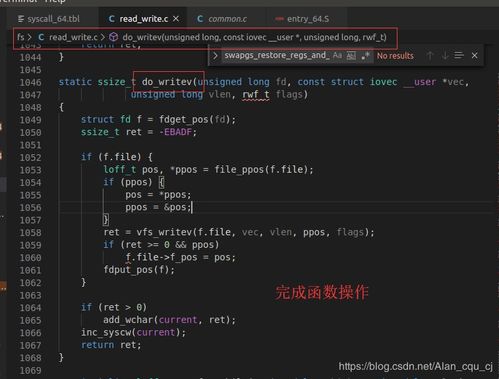Close the read_write.c tab
This screenshot has width=499, height=379.
tap(176, 19)
